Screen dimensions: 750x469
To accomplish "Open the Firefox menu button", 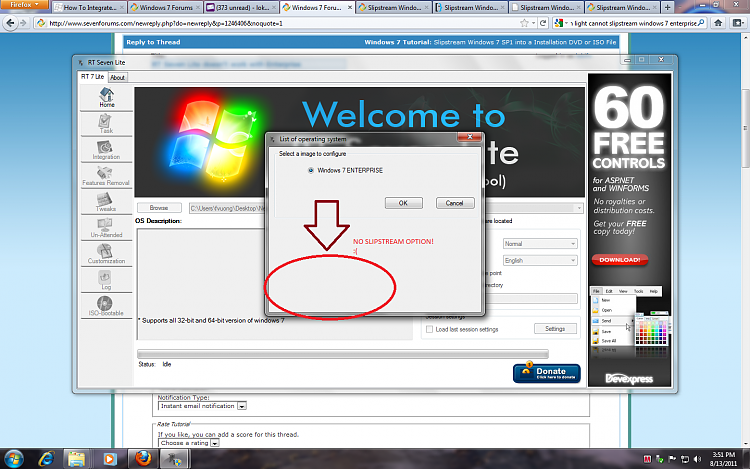I will (x=24, y=5).
